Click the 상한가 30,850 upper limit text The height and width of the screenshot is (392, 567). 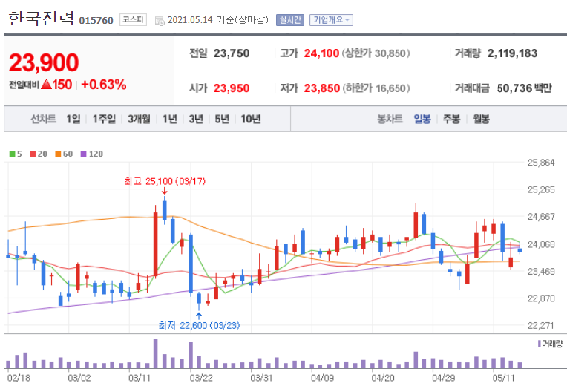pyautogui.click(x=376, y=53)
